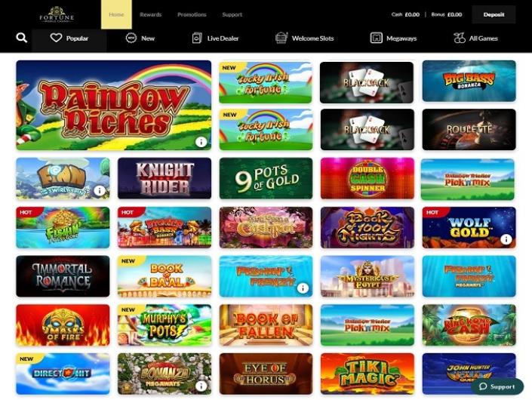
Task: Click the Deposit button
Action: [x=494, y=14]
